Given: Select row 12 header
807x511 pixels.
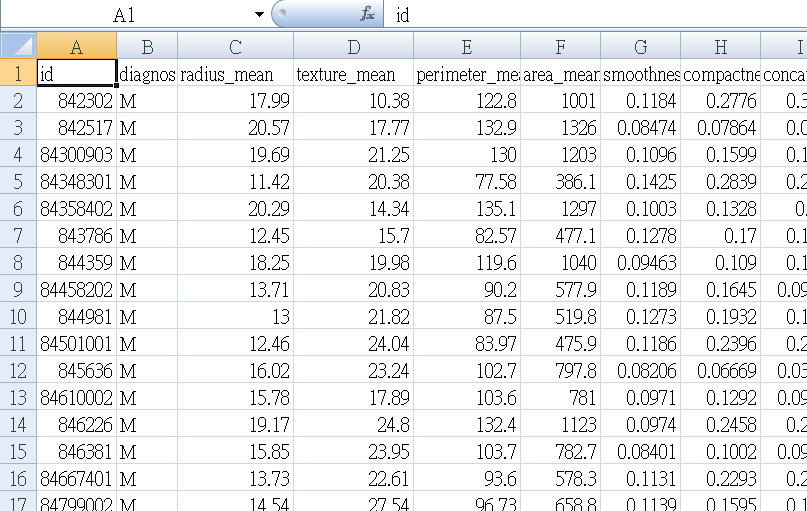Looking at the screenshot, I should pos(19,371).
